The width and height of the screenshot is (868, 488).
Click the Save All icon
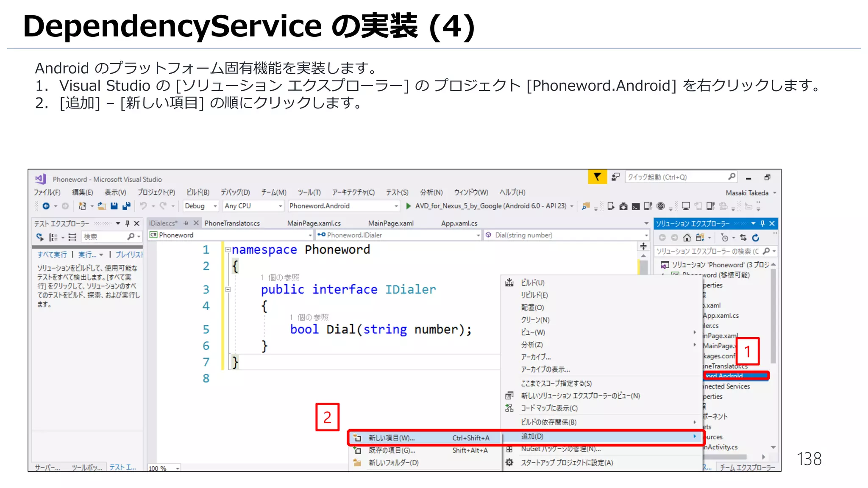coord(126,206)
